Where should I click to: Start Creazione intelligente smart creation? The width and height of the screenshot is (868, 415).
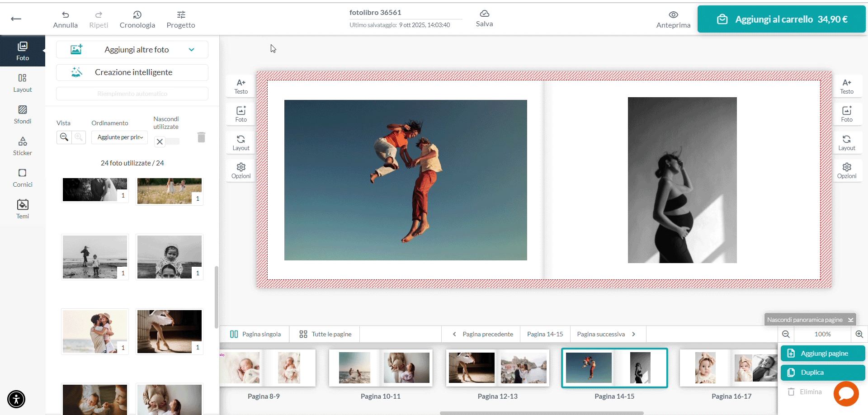132,72
